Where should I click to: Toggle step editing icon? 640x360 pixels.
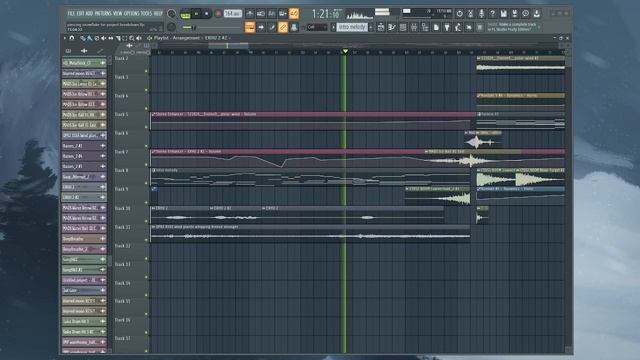271,27
